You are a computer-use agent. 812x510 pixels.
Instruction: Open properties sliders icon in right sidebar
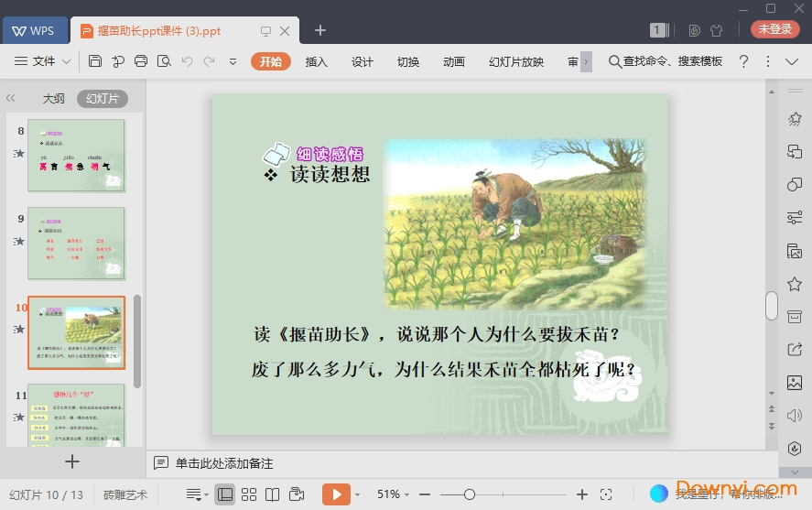coord(795,218)
